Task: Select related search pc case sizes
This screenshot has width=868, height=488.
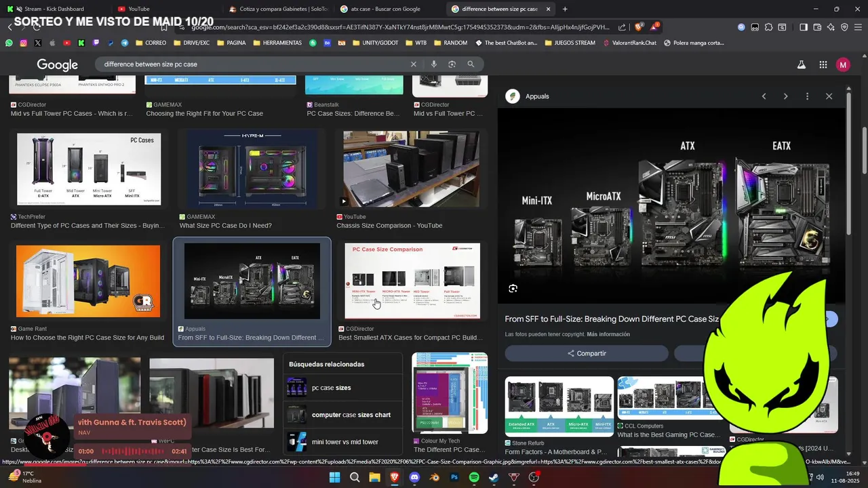Action: click(343, 388)
